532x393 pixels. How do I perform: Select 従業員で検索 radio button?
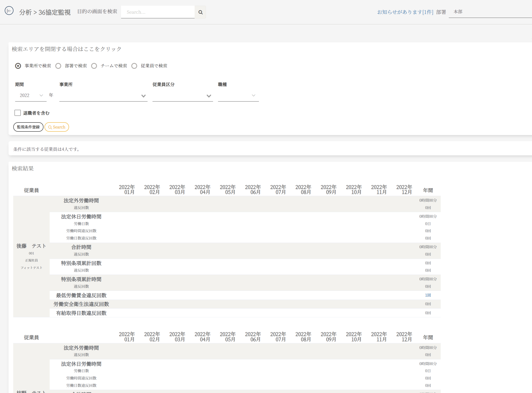tap(134, 66)
